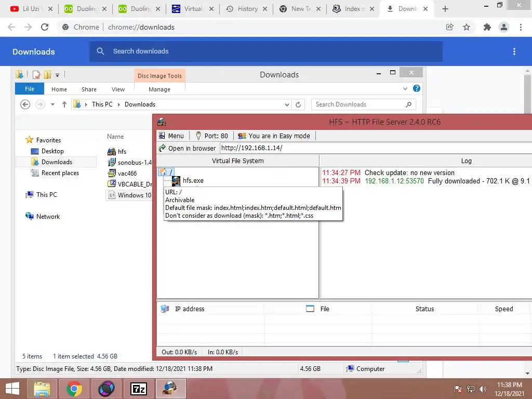Open the Windows Start button
This screenshot has height=399, width=532.
12,389
